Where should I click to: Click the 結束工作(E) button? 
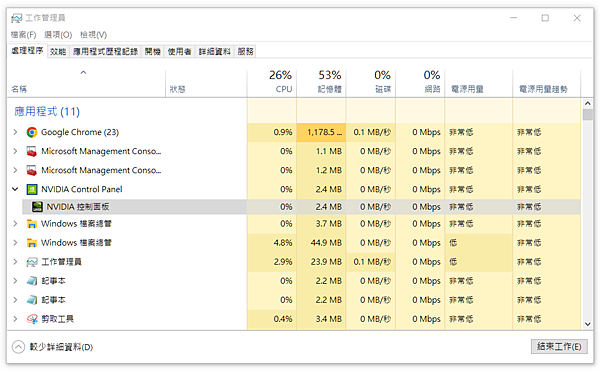(x=559, y=347)
